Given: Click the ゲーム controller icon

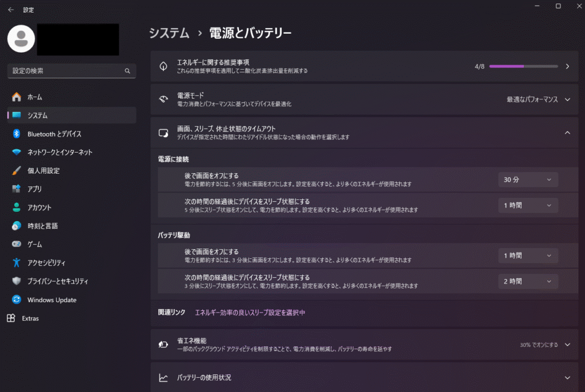Looking at the screenshot, I should click(x=17, y=244).
